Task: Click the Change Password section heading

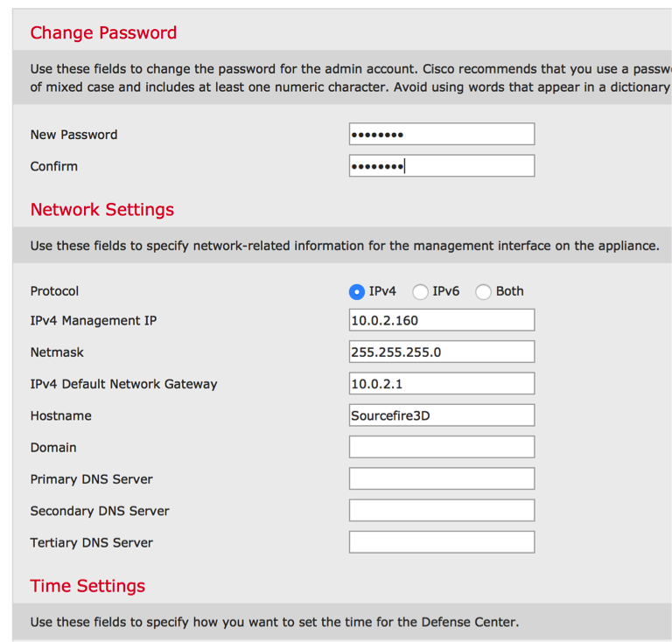Action: click(103, 33)
